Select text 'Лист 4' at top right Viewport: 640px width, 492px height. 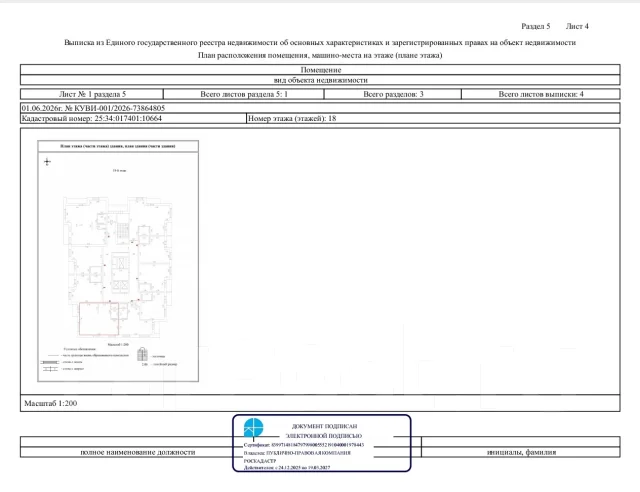(577, 26)
